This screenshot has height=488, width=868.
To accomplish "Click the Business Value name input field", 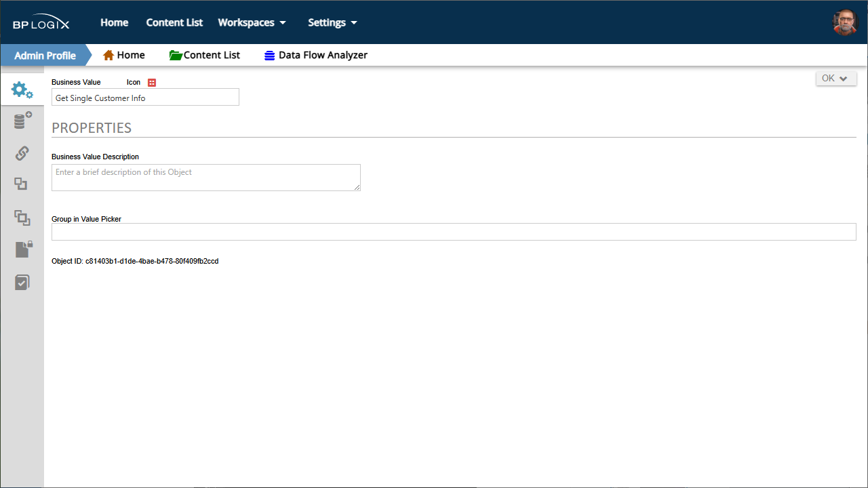I will coord(145,98).
